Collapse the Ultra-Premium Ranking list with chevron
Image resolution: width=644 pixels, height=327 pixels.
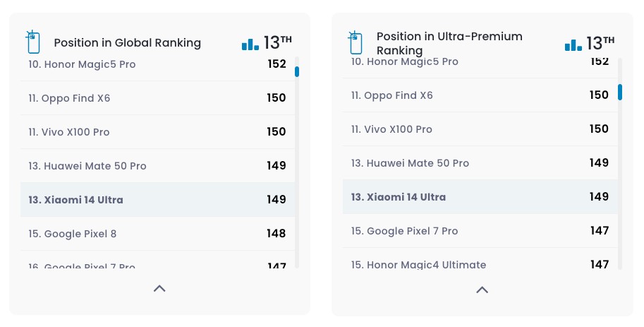[x=482, y=290]
